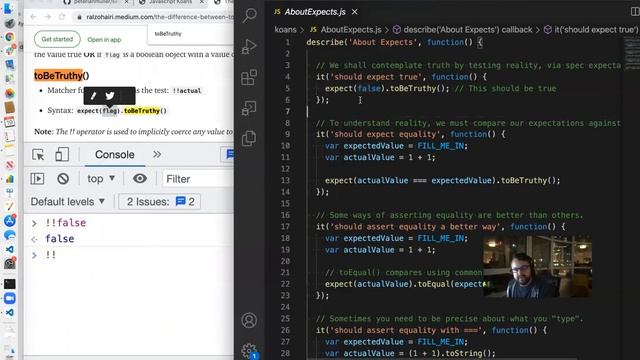Open Remote Explorer icon in activity bar
640x360 pixels.
pos(249,108)
